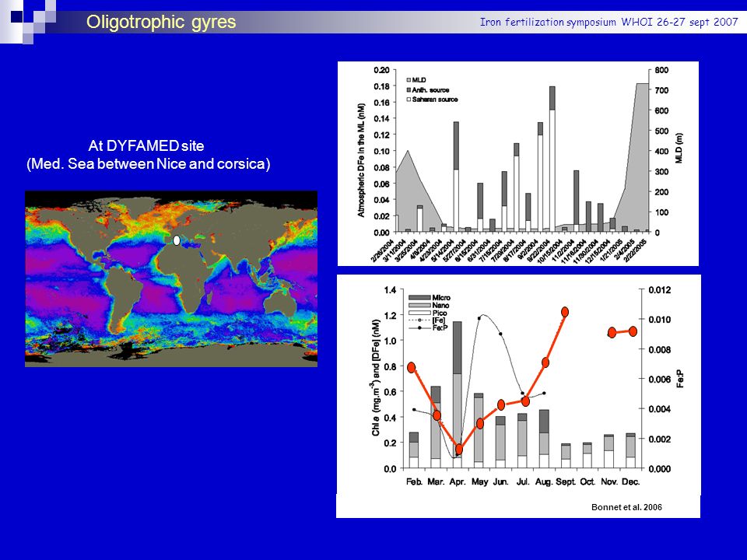The image size is (747, 560).
Task: Click the '0.012' tick on Fe:P axis
Action: tap(660, 290)
